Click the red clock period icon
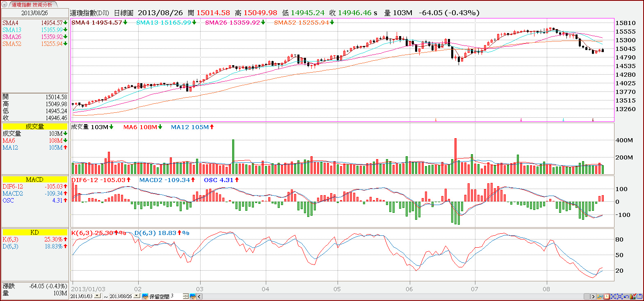Image resolution: width=644 pixels, height=301 pixels. point(607,296)
